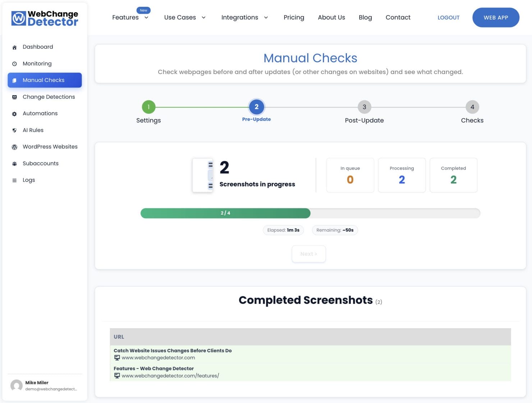The height and width of the screenshot is (403, 532).
Task: Click the LOGOUT link
Action: (x=448, y=17)
